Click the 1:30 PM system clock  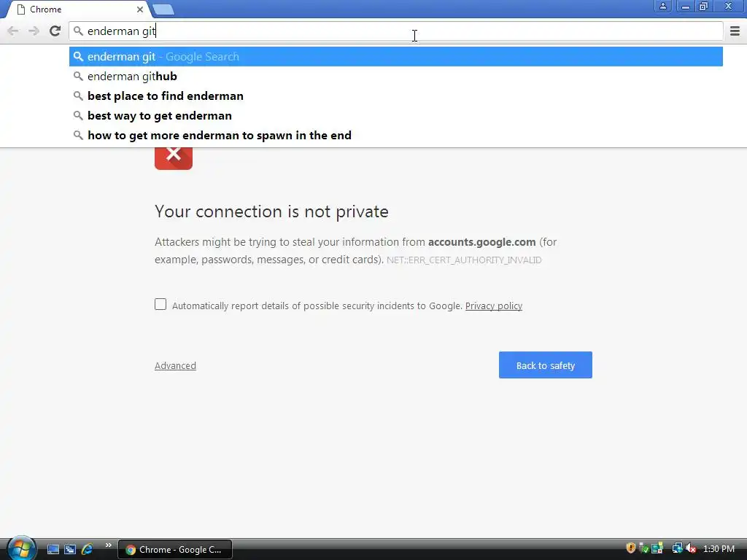[x=719, y=549]
